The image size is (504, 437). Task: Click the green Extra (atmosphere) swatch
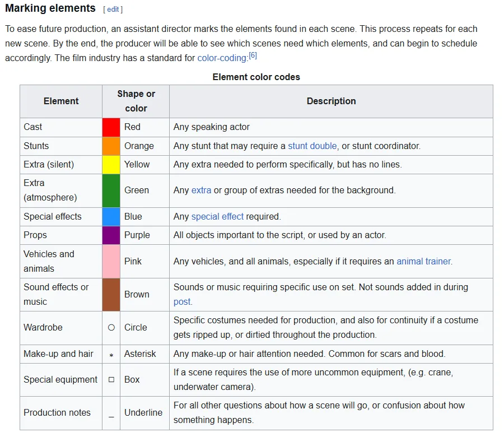(x=111, y=190)
